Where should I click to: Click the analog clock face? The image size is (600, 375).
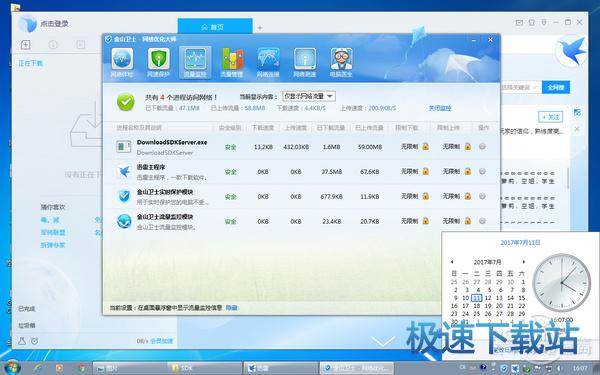pos(561,282)
